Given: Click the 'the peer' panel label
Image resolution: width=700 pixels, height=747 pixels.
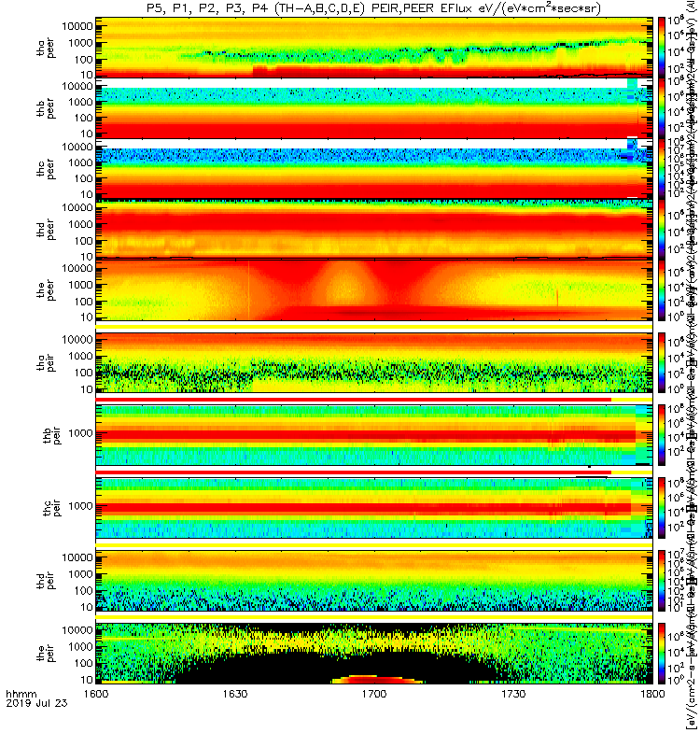Looking at the screenshot, I should 46,290.
